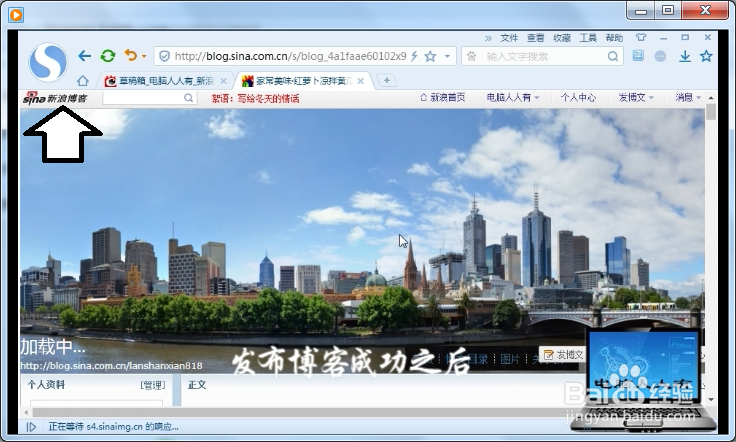Click the sina blog search magnifier
The height and width of the screenshot is (442, 736).
(188, 98)
